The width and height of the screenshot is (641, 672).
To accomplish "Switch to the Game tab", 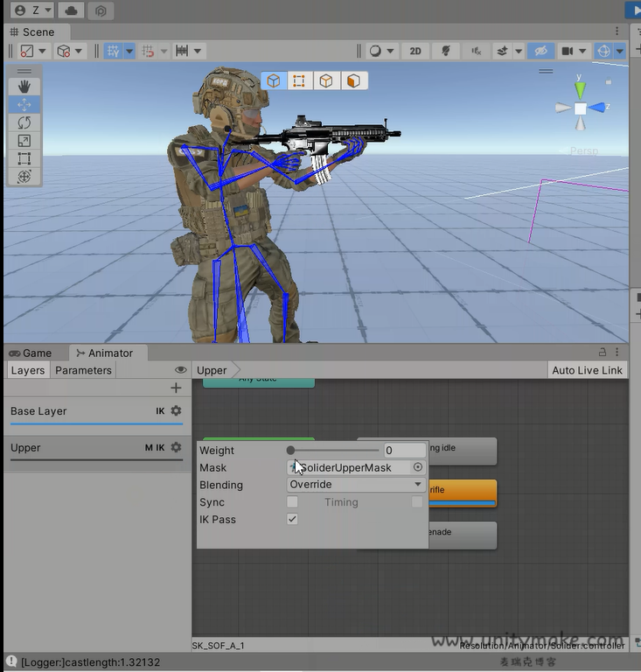I will 31,353.
